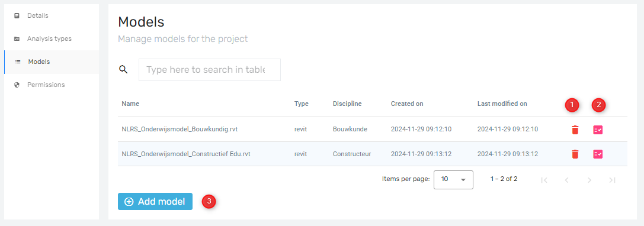Sort by Created on column header
The height and width of the screenshot is (226, 644).
point(407,104)
